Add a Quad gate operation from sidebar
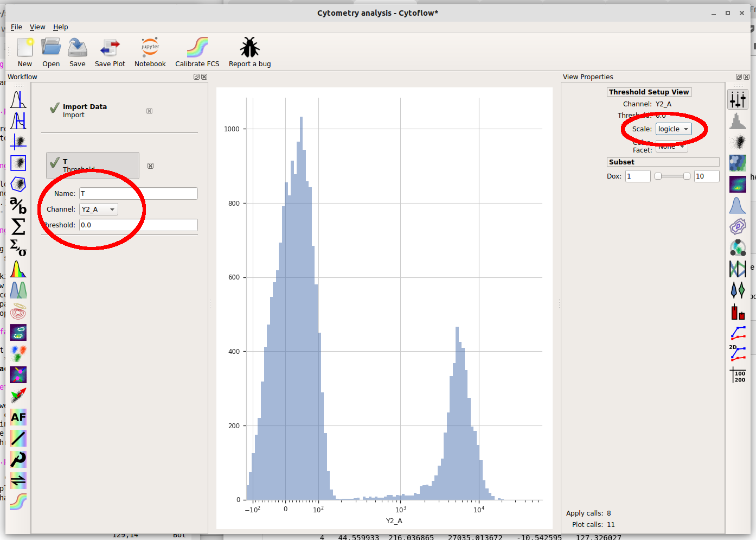The image size is (756, 540). pos(18,142)
